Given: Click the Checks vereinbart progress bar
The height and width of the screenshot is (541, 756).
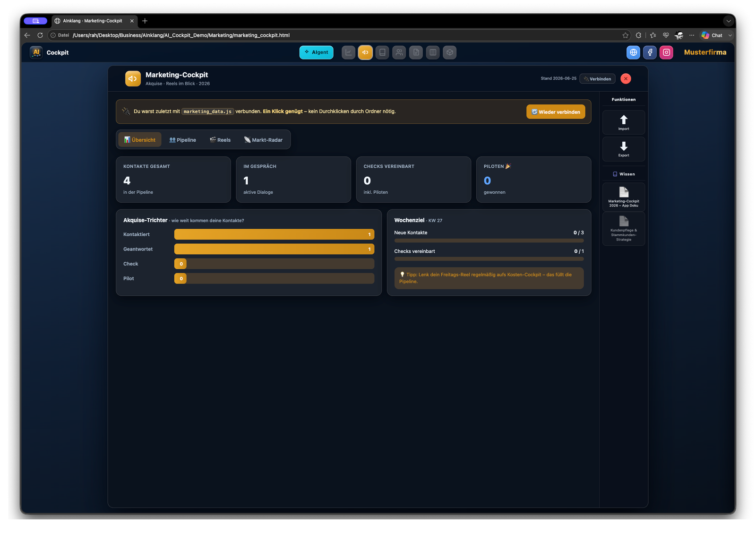Looking at the screenshot, I should coord(489,259).
